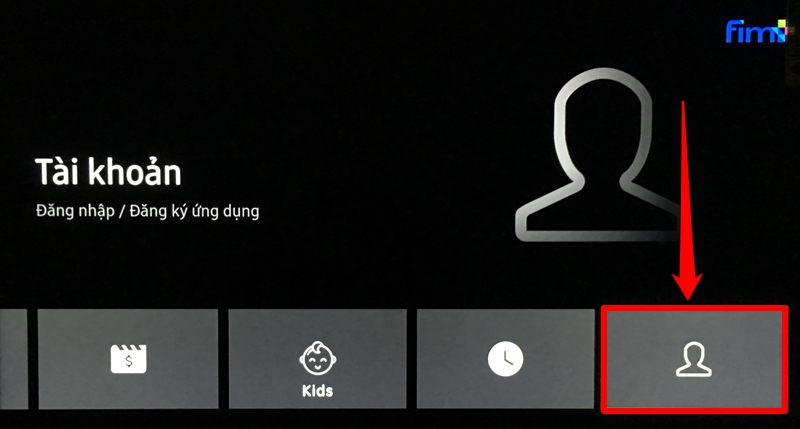Select the history tile with clock
The height and width of the screenshot is (429, 800).
pyautogui.click(x=506, y=359)
